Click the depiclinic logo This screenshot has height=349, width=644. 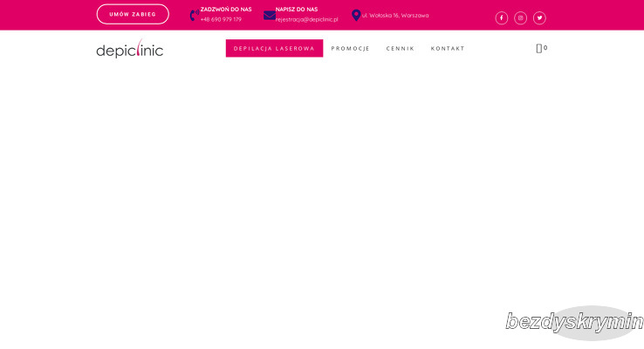point(129,49)
